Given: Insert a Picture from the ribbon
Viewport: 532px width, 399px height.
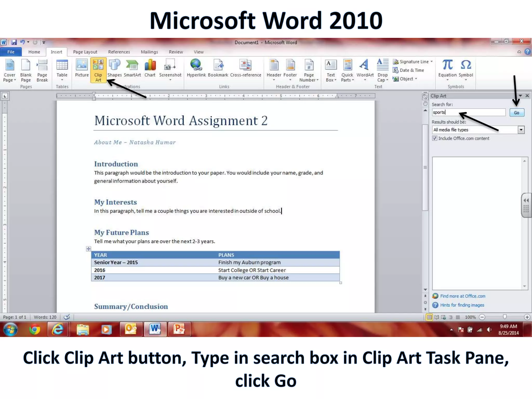Looking at the screenshot, I should click(x=82, y=68).
